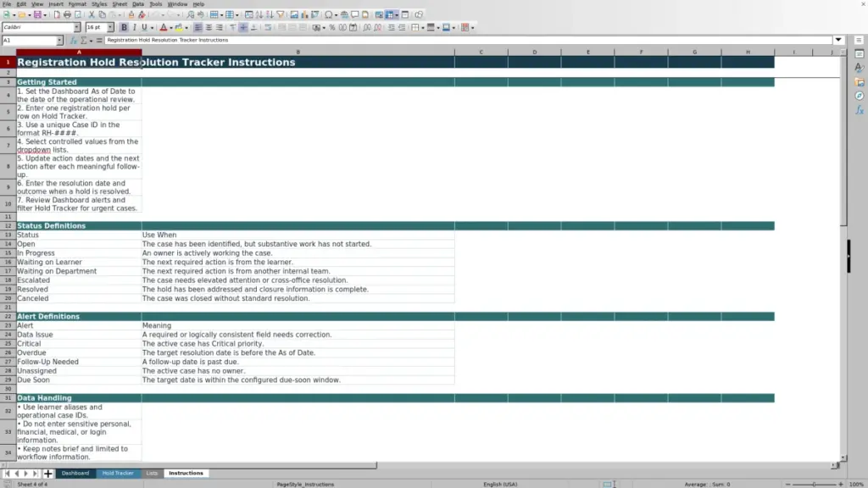
Task: Insert a chart using toolbar icon
Action: pyautogui.click(x=304, y=15)
